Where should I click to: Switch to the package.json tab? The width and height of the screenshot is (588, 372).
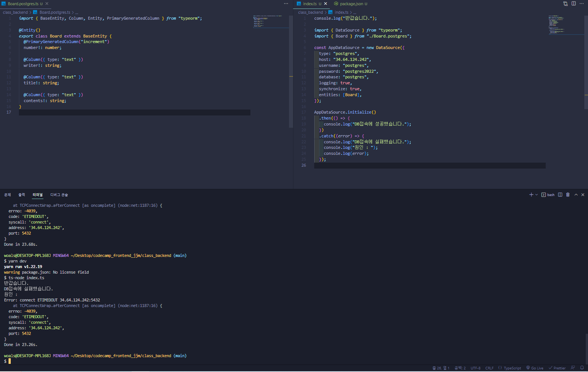pos(351,4)
